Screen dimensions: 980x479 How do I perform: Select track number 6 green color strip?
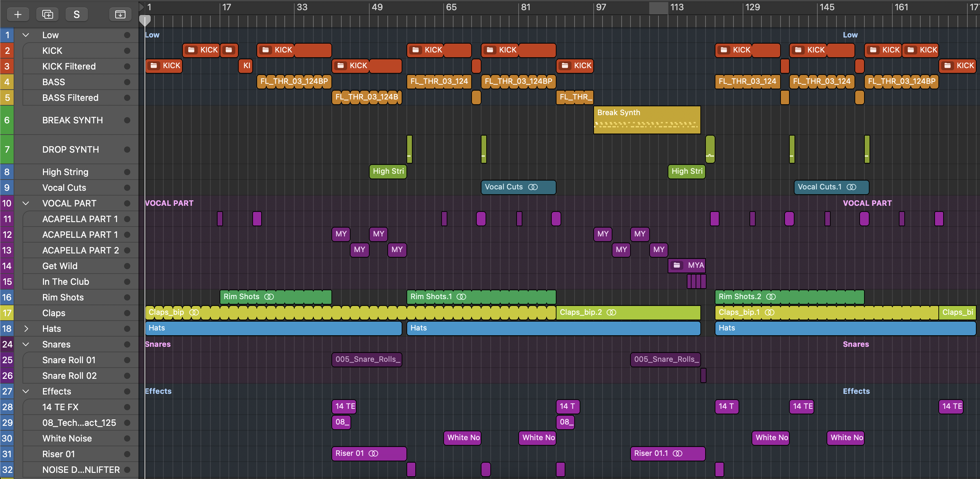[7, 120]
